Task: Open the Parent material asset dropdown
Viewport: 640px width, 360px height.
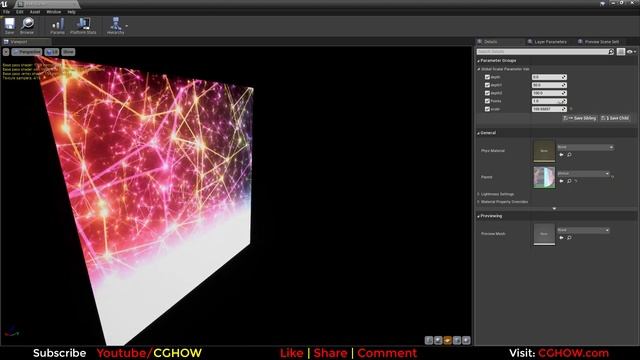Action: click(583, 173)
